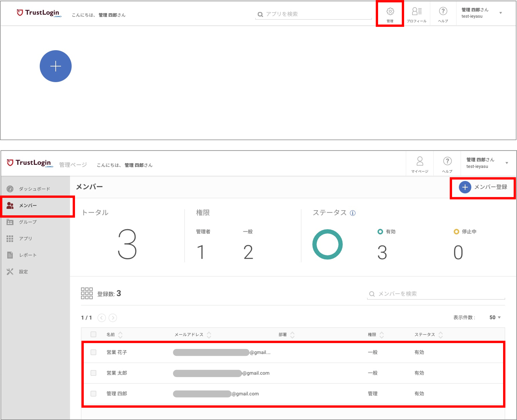The height and width of the screenshot is (420, 517).
Task: Click the ステータス info circle icon
Action: coord(352,213)
